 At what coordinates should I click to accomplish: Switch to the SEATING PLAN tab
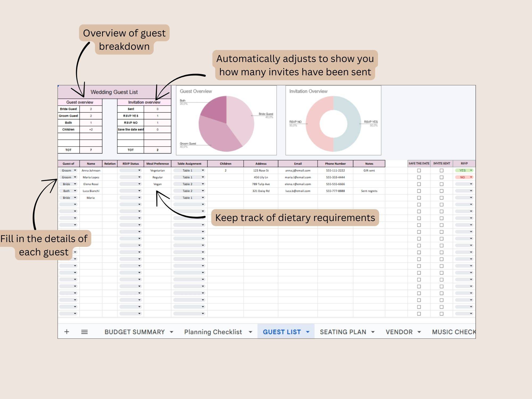pyautogui.click(x=343, y=332)
